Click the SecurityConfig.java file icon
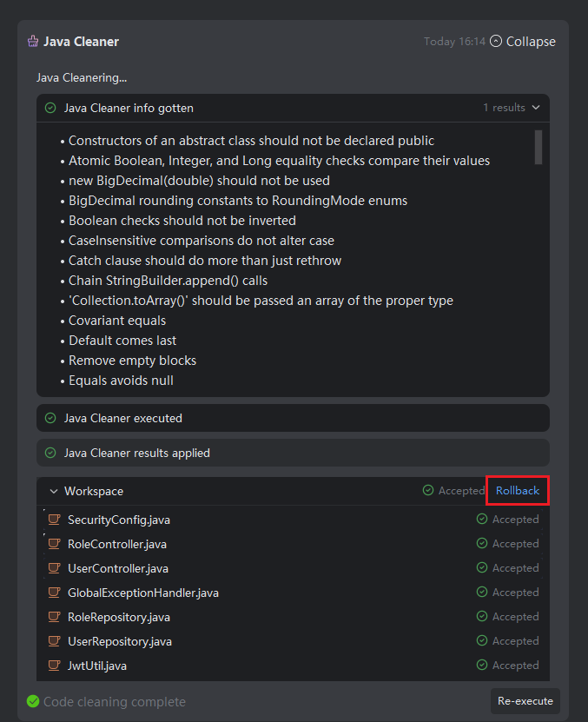The image size is (588, 722). [54, 520]
